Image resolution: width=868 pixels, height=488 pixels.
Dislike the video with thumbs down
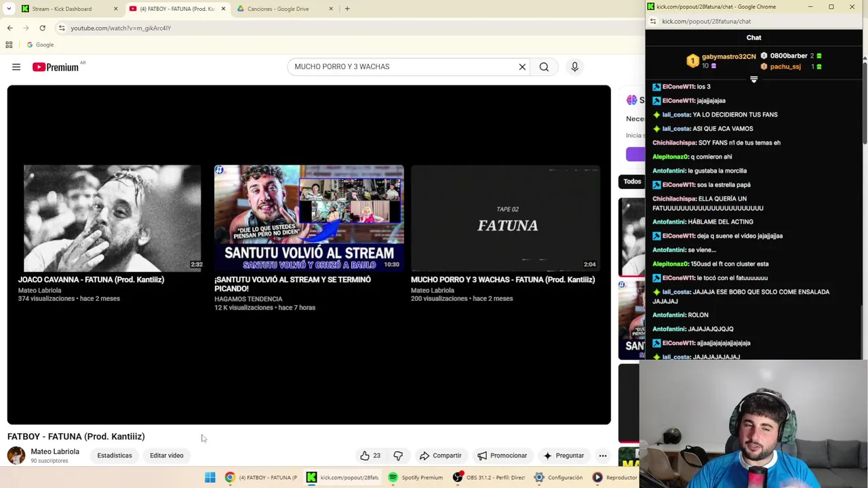pyautogui.click(x=398, y=455)
